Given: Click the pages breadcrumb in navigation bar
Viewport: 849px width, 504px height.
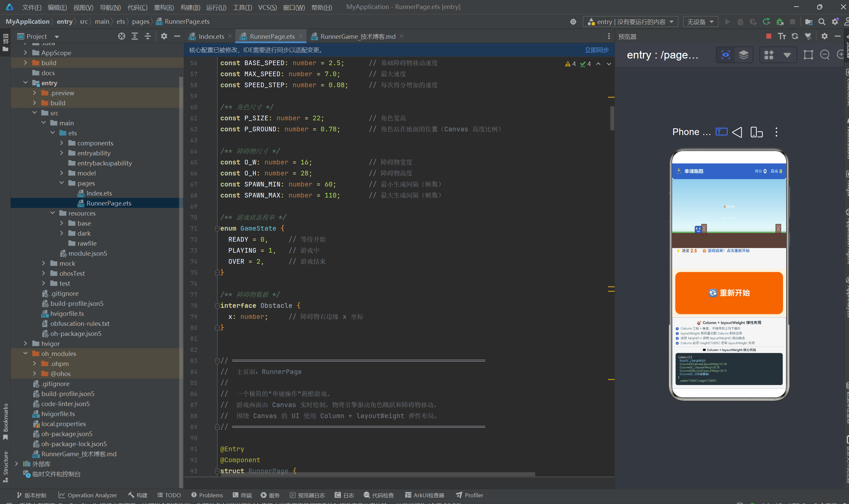Looking at the screenshot, I should click(141, 21).
